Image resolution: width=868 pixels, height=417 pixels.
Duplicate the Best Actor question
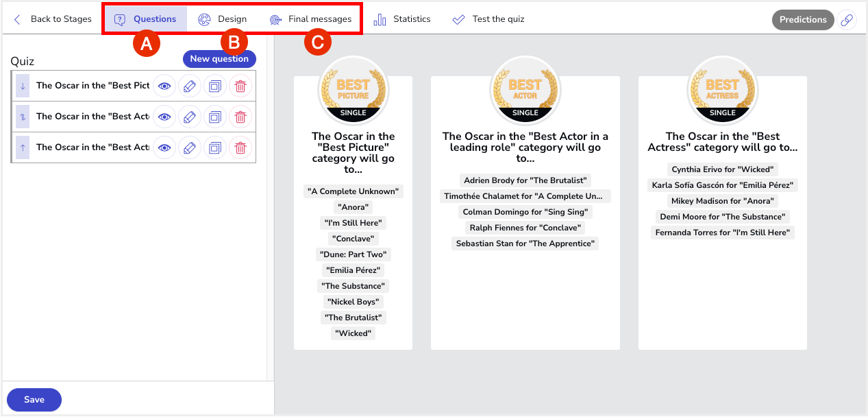tap(215, 117)
